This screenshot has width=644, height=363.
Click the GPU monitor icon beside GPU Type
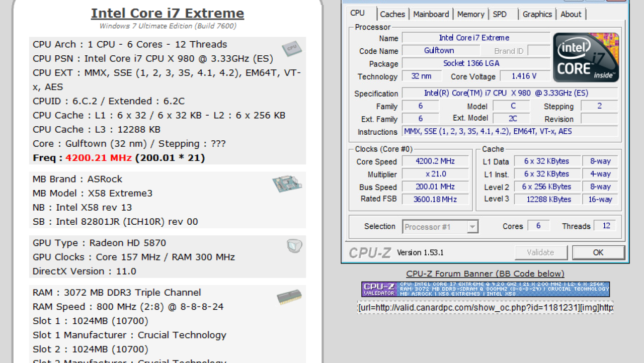tap(294, 245)
